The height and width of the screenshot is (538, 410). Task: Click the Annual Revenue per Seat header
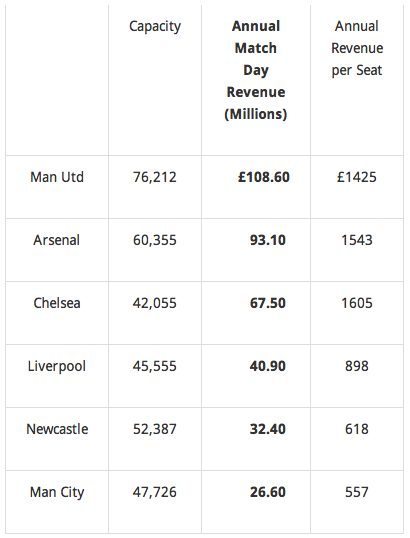coord(357,48)
